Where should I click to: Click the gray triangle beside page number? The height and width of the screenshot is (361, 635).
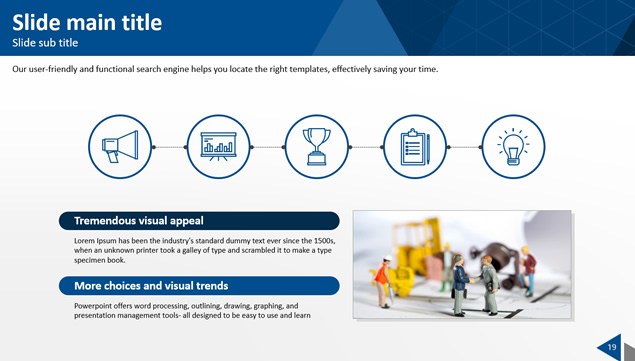pos(630,352)
